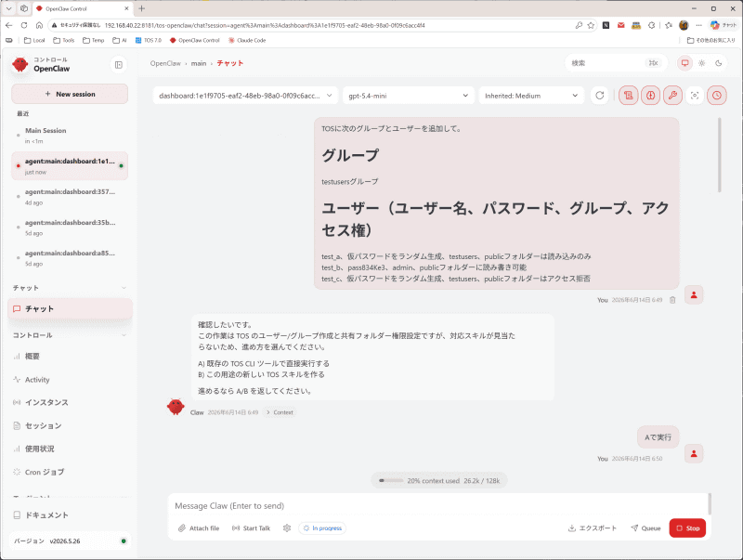Image resolution: width=743 pixels, height=560 pixels.
Task: Open the browser extensions puzzle icon
Action: tap(652, 25)
